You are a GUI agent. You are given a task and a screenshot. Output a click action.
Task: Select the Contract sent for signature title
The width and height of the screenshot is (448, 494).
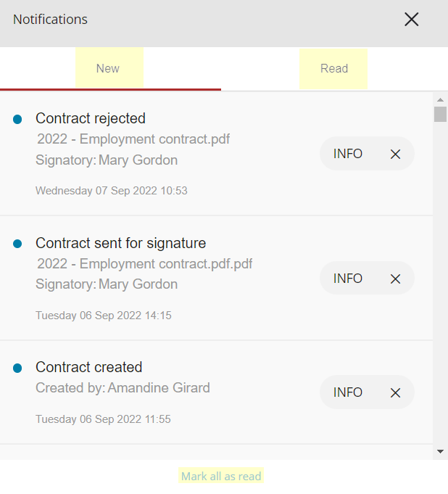pyautogui.click(x=121, y=243)
